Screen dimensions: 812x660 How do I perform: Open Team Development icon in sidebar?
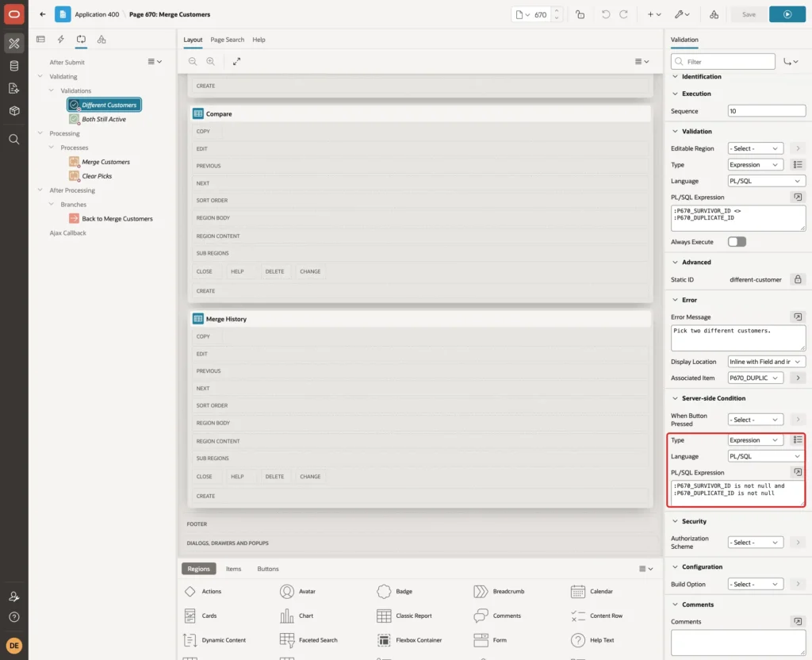14,88
